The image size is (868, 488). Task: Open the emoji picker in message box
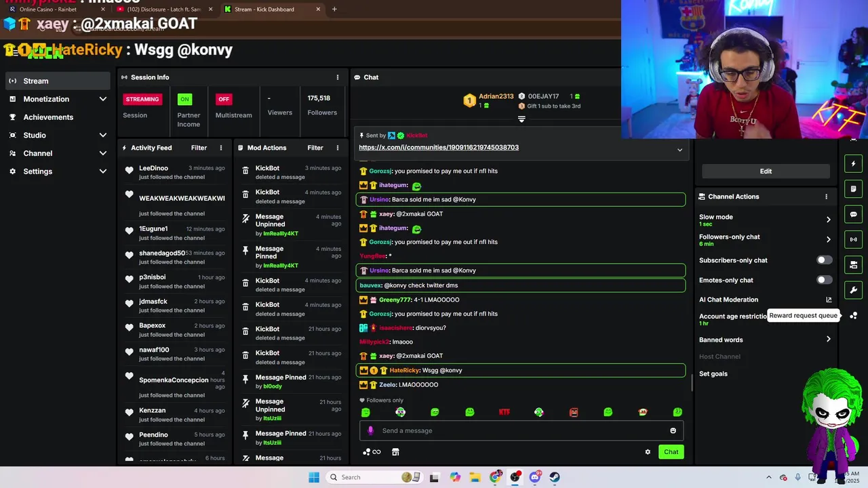tap(673, 430)
